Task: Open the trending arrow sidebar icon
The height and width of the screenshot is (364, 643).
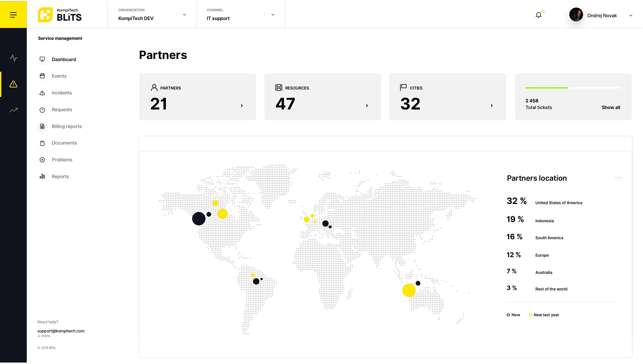Action: (14, 110)
